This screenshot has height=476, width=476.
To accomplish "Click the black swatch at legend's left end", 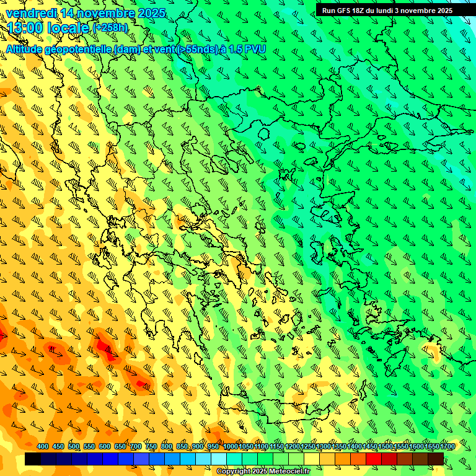I will click(33, 459).
